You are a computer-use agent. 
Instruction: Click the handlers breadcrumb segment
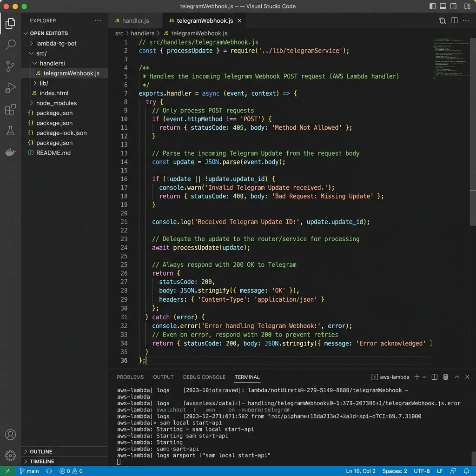[x=142, y=33]
